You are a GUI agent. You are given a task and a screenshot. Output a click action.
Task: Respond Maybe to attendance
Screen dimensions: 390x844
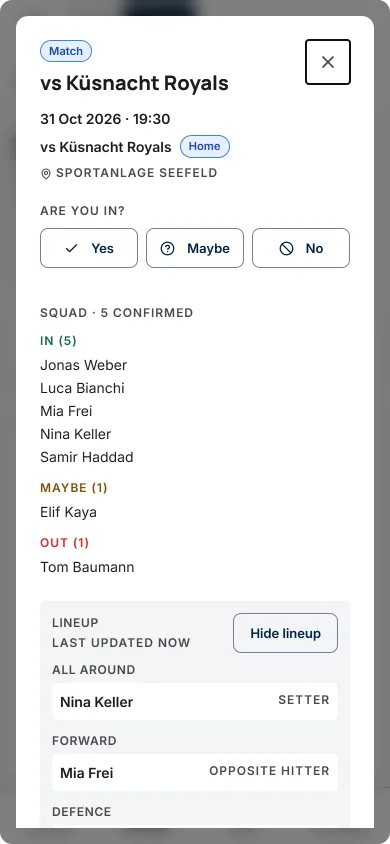pos(195,248)
